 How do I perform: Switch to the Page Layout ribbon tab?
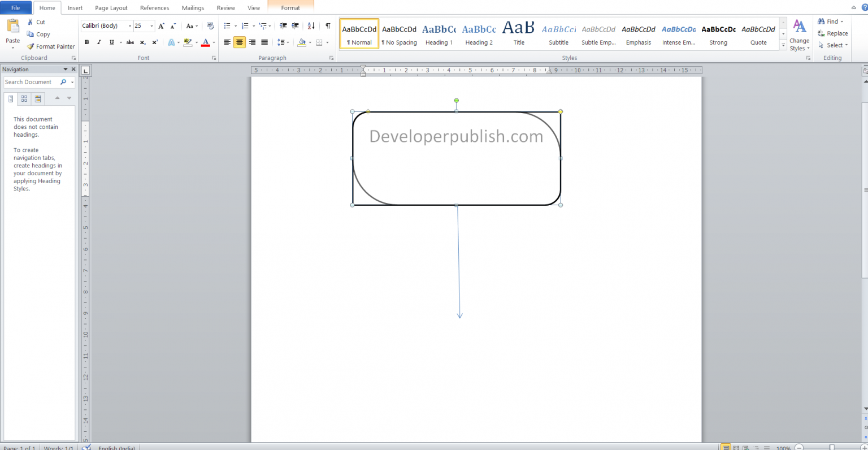(111, 7)
